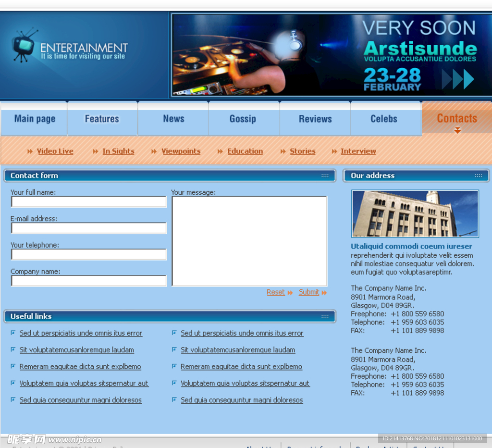Click bullet icon beside right-column Sed ut perspiciatis link
The height and width of the screenshot is (448, 492).
(x=174, y=333)
